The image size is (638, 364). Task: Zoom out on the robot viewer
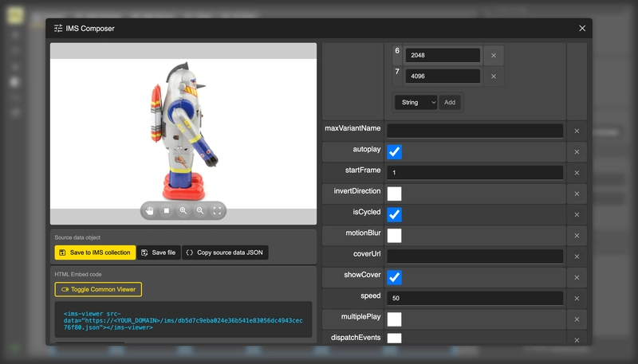[200, 210]
